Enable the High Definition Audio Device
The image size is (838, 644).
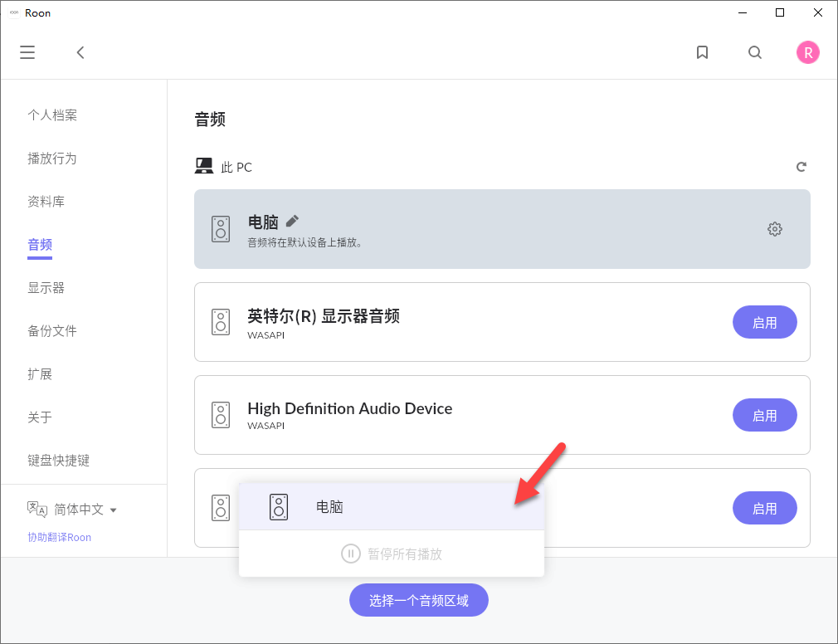point(764,415)
